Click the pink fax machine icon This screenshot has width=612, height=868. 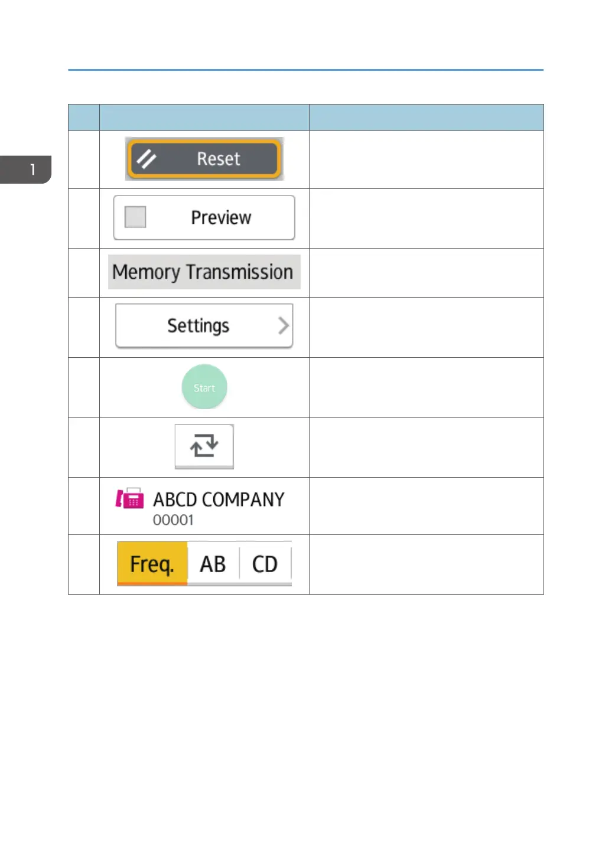(x=130, y=499)
